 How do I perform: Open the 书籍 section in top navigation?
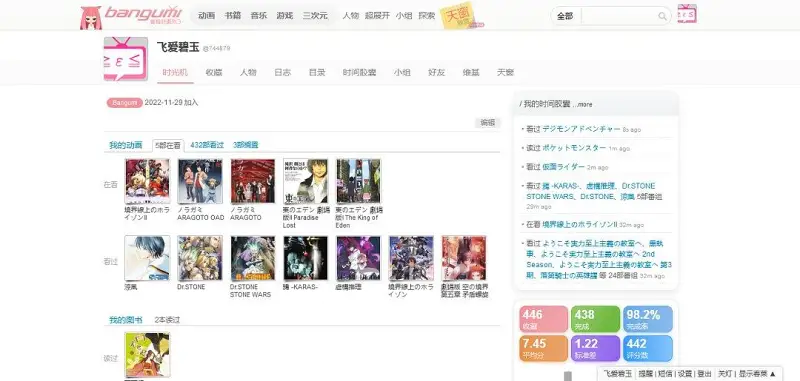coord(233,16)
